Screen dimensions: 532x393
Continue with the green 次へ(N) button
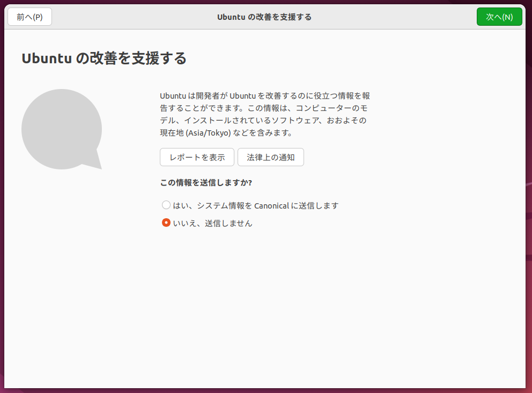coord(499,17)
